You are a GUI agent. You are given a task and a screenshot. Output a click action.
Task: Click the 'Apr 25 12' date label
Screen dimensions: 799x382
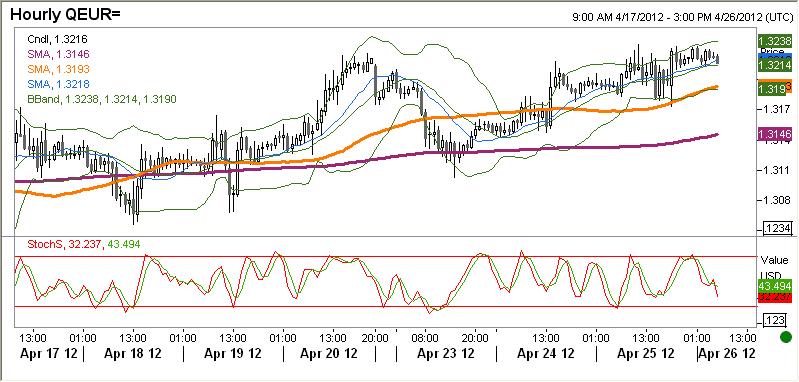[646, 353]
